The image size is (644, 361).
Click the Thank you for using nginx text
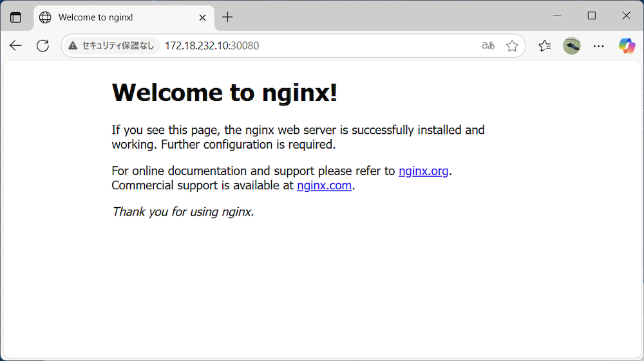183,212
